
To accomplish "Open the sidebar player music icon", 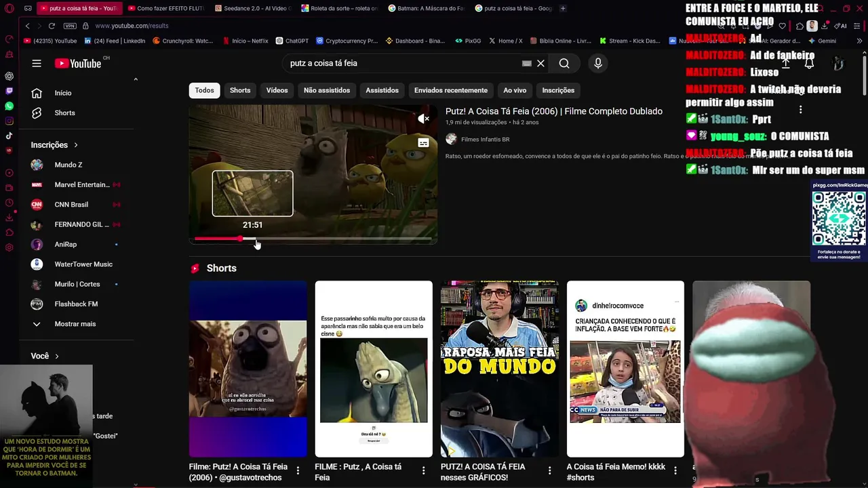I will [9, 173].
